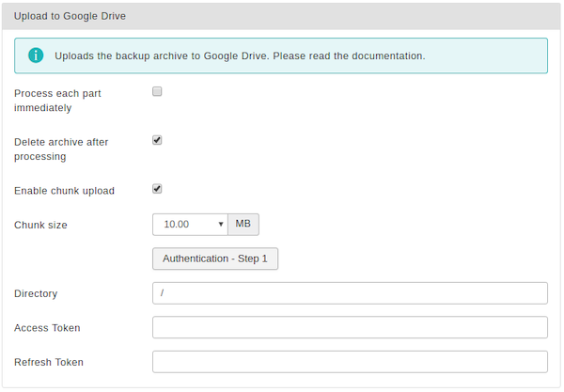Click into the Access Token field
This screenshot has width=564, height=392.
[x=350, y=327]
